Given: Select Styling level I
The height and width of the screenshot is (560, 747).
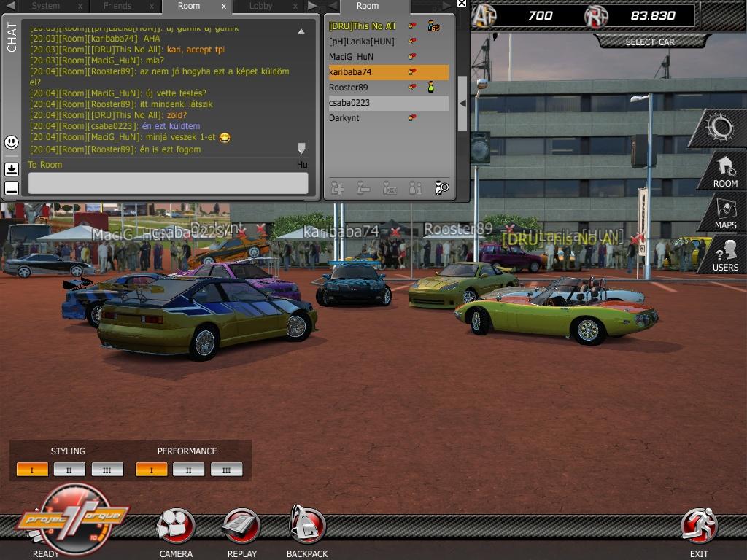Looking at the screenshot, I should tap(32, 470).
